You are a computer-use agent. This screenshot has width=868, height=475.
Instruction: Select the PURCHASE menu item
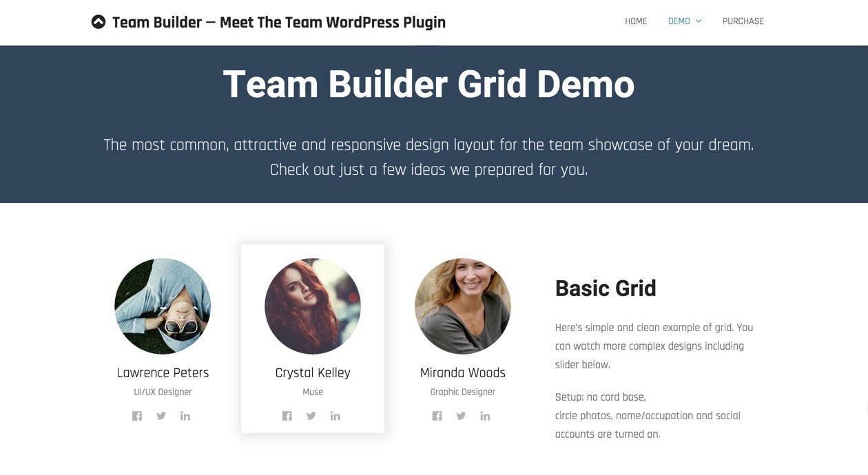tap(743, 21)
